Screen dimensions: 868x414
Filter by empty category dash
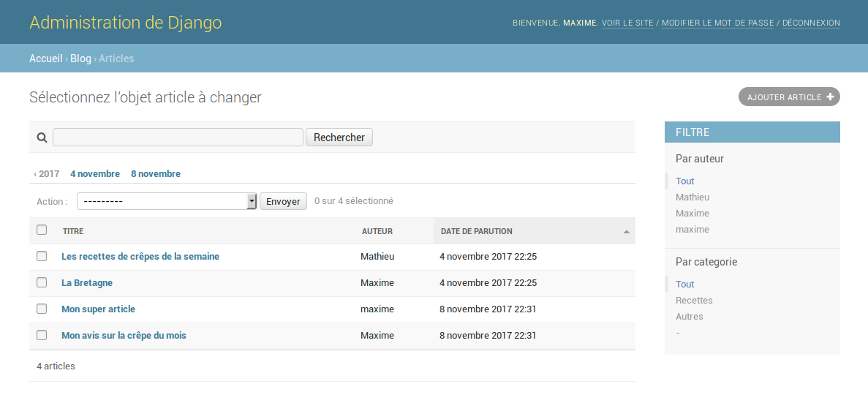(678, 333)
